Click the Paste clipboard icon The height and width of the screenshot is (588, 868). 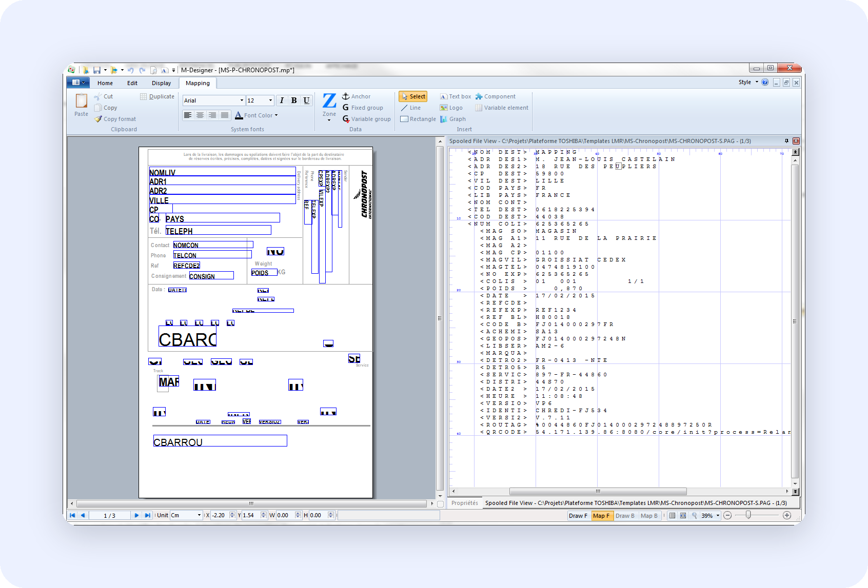81,105
